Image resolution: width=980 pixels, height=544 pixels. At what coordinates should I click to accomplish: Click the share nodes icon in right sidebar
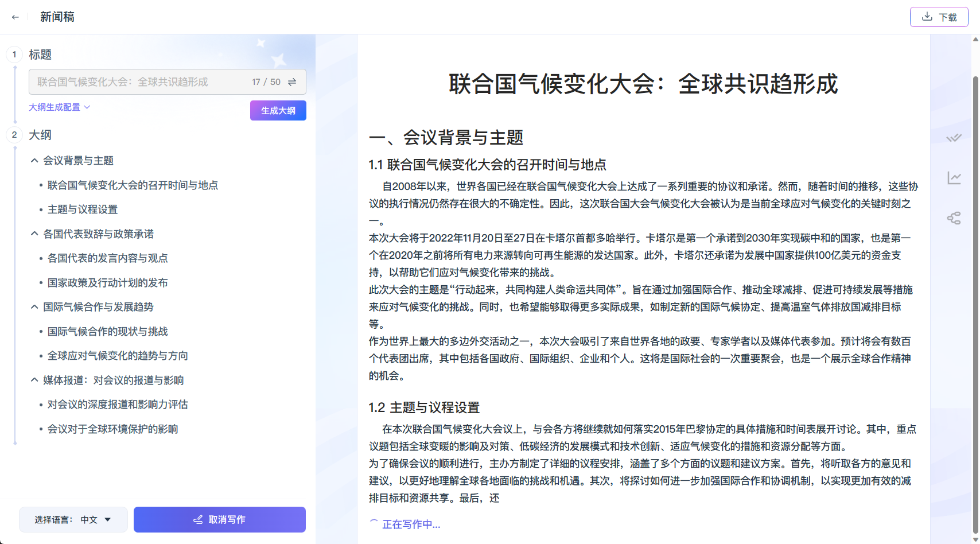[x=954, y=218]
